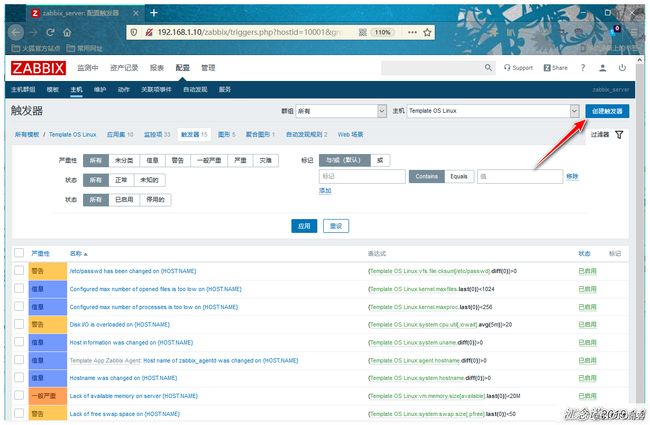Image resolution: width=650 pixels, height=425 pixels.
Task: Go to the 自动发现 submenu
Action: tap(195, 90)
